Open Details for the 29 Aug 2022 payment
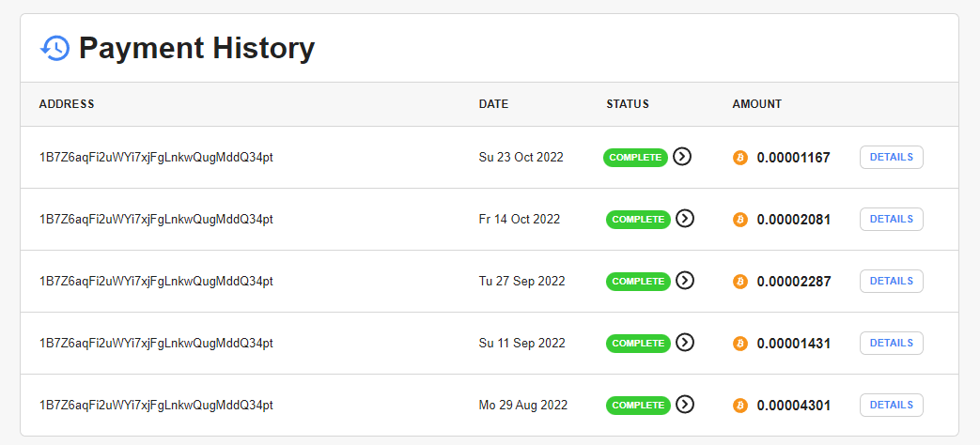This screenshot has width=980, height=445. pos(891,405)
